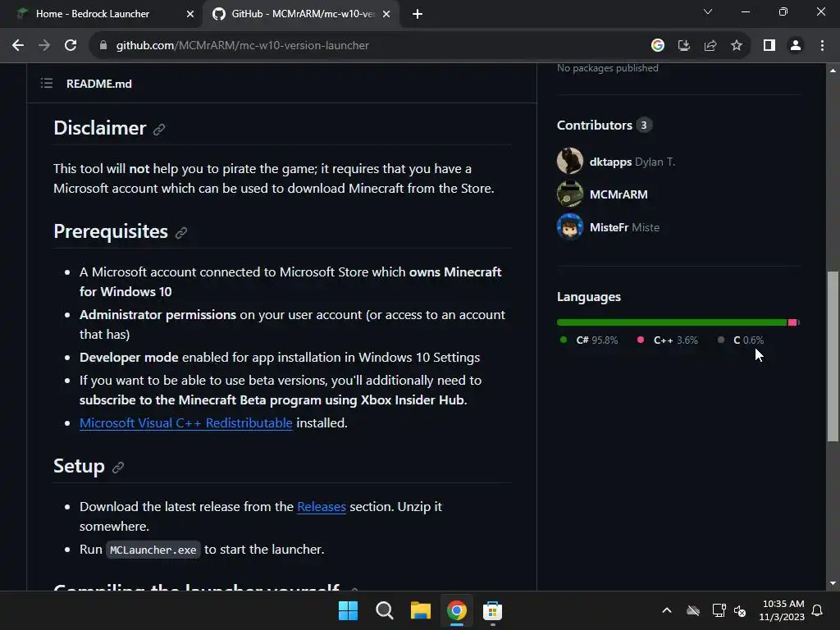Image resolution: width=840 pixels, height=630 pixels.
Task: Click the Disclaimer heading text
Action: pyautogui.click(x=99, y=128)
